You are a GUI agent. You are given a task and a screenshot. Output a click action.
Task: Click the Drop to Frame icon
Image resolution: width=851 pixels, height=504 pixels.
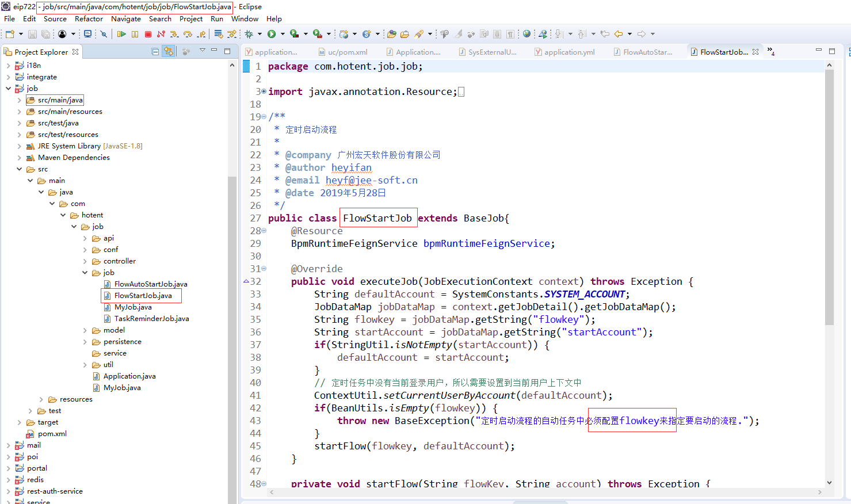click(218, 35)
